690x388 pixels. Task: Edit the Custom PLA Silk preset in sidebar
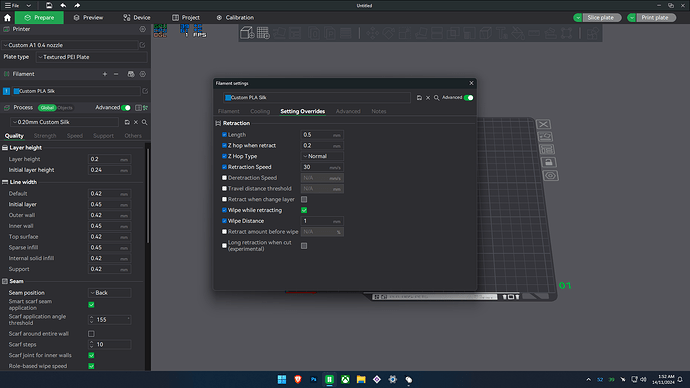click(x=145, y=91)
